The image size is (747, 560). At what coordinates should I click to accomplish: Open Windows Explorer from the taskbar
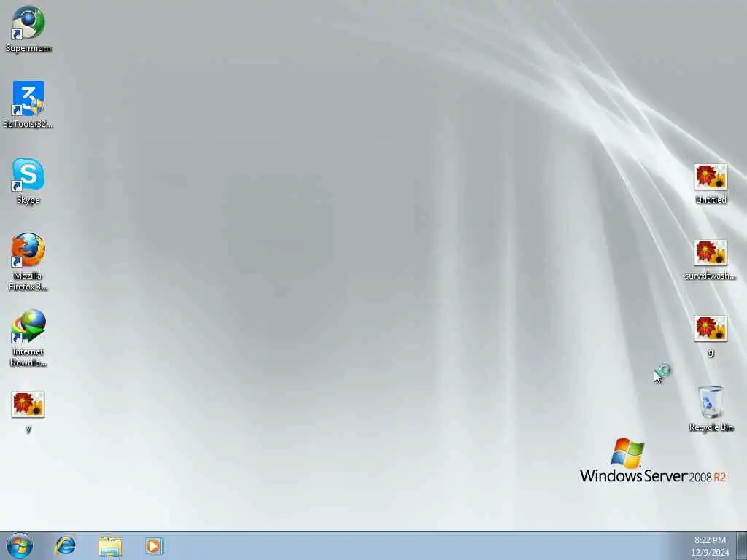(x=111, y=546)
